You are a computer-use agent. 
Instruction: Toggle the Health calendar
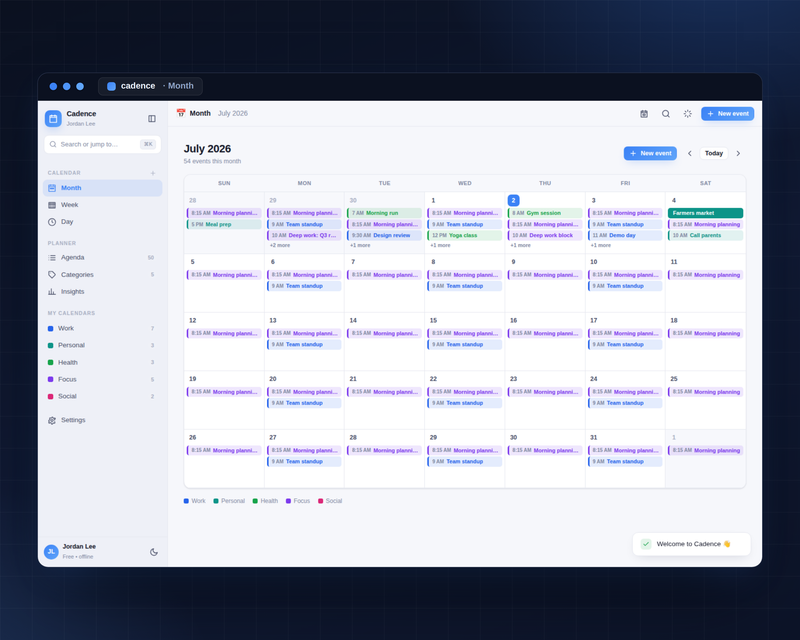pyautogui.click(x=103, y=362)
